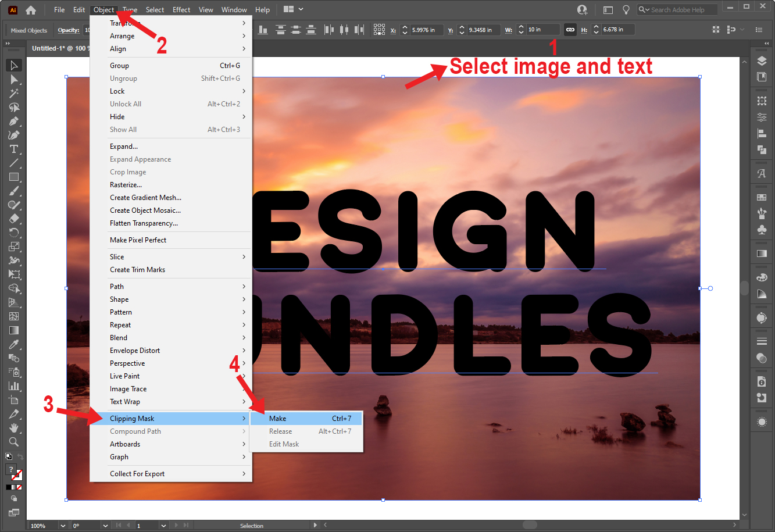Click the fill color swatch

click(11, 469)
